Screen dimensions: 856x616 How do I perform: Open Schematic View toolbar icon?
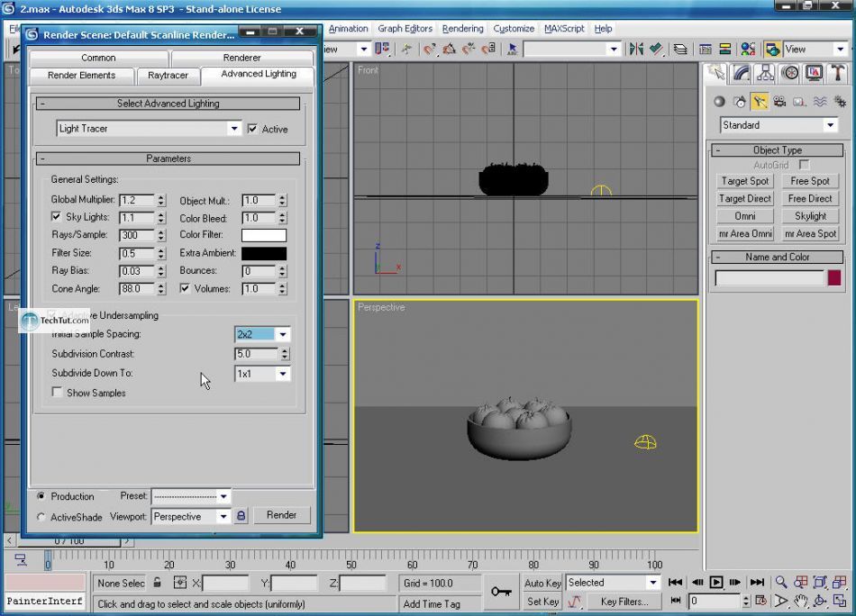725,50
